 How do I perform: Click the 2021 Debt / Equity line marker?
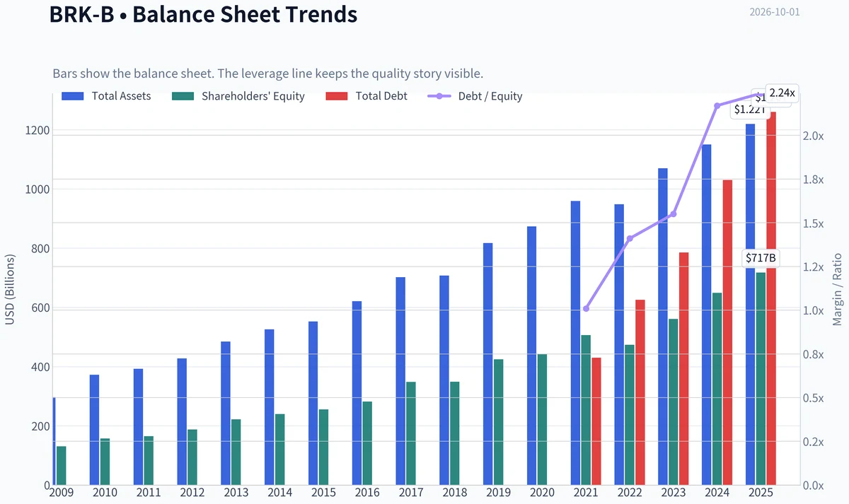tap(586, 309)
